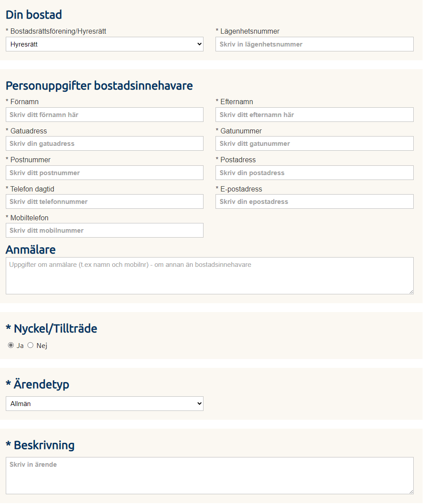Focus the Postnummer input field

point(104,172)
